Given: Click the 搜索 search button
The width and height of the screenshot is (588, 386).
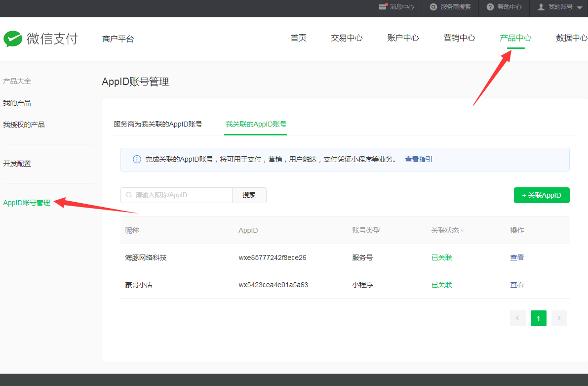Looking at the screenshot, I should click(249, 195).
